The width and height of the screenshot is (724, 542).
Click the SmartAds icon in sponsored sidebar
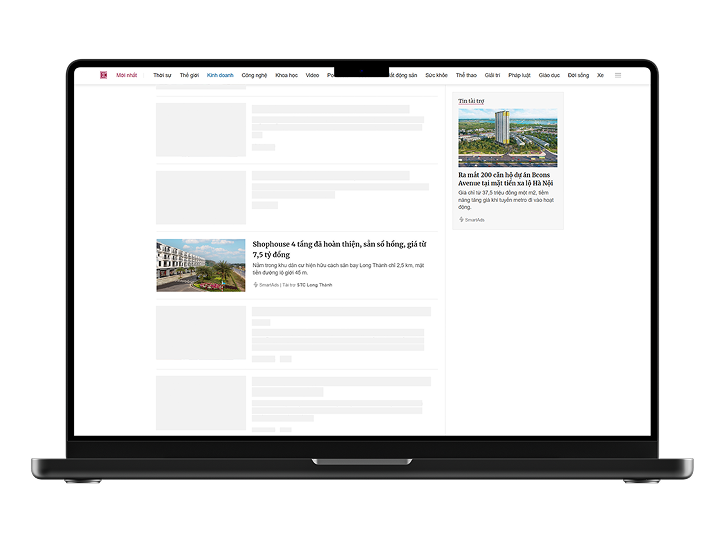[462, 219]
